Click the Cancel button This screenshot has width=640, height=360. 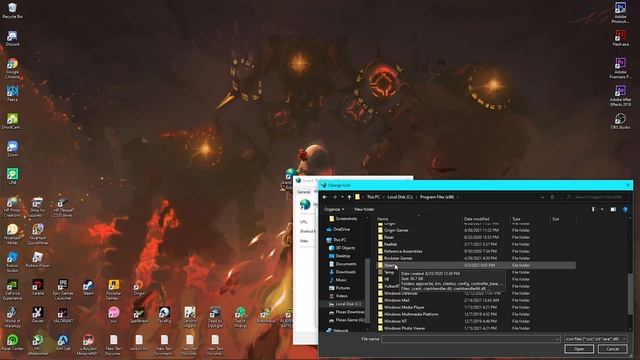(x=612, y=349)
